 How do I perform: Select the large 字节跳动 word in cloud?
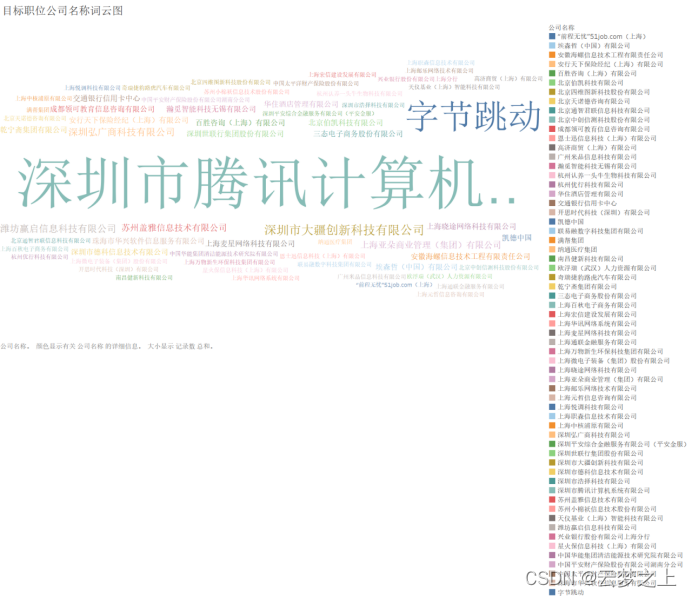[x=474, y=116]
